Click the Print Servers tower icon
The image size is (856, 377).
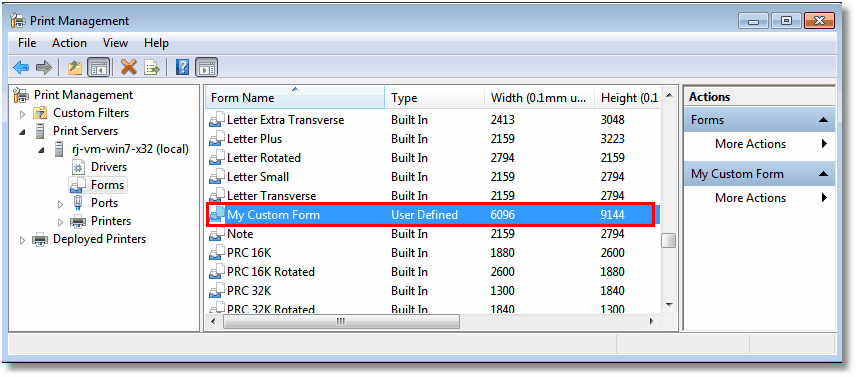40,131
